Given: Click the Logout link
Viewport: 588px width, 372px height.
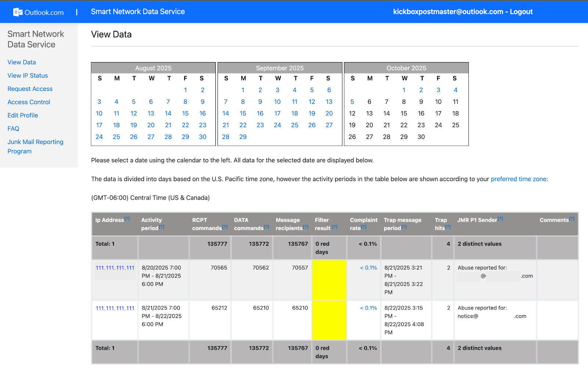Looking at the screenshot, I should [x=521, y=11].
